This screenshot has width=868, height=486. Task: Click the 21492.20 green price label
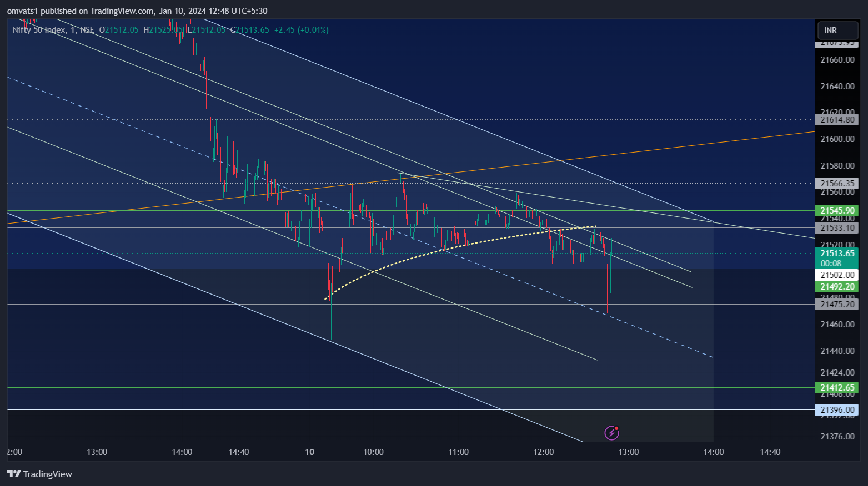pyautogui.click(x=837, y=287)
